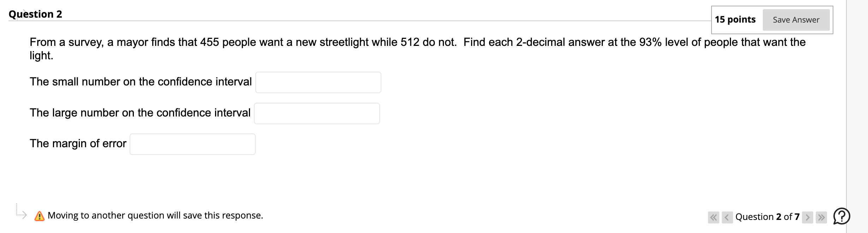Click the first-question « navigation icon
Viewport: 868px width, 233px height.
(713, 217)
